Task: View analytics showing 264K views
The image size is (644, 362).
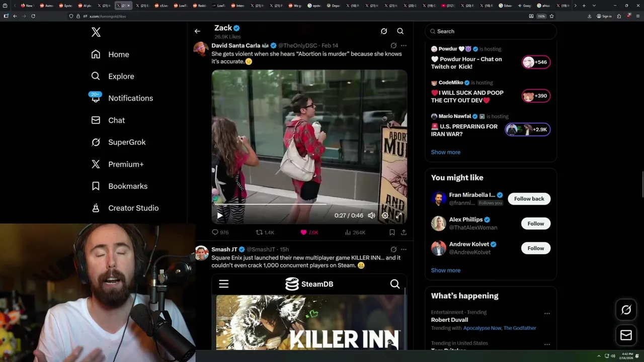Action: click(355, 232)
